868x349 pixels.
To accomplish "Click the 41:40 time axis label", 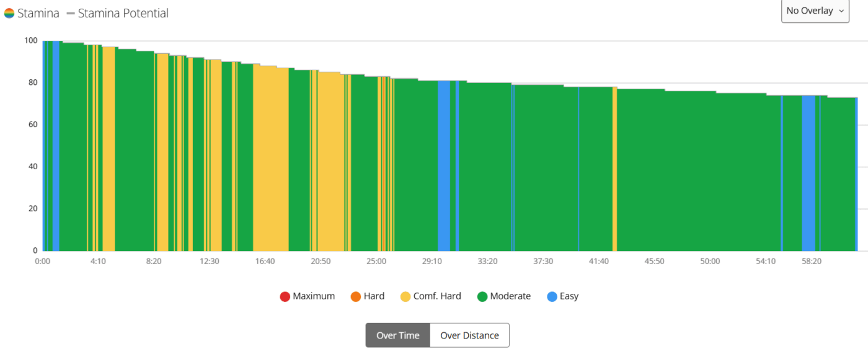I will 599,261.
